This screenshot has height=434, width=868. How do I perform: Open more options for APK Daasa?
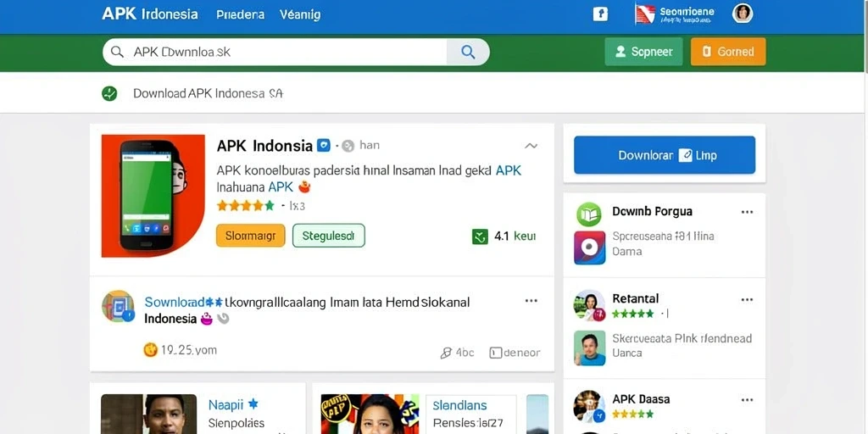[748, 400]
